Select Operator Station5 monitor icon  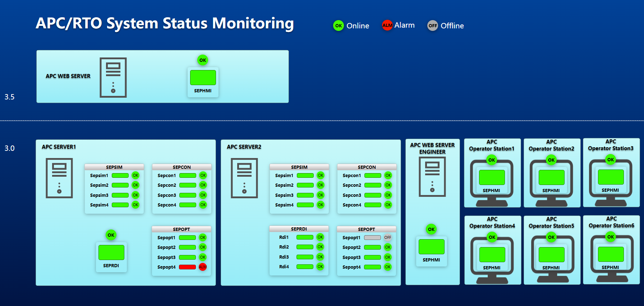(x=551, y=259)
